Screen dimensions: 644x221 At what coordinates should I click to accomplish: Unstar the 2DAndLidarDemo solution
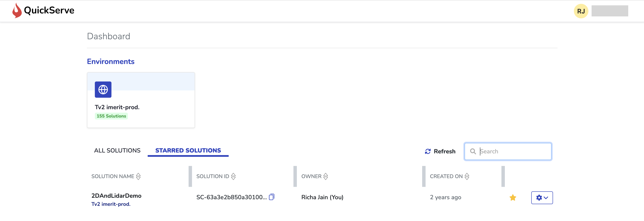[513, 198]
